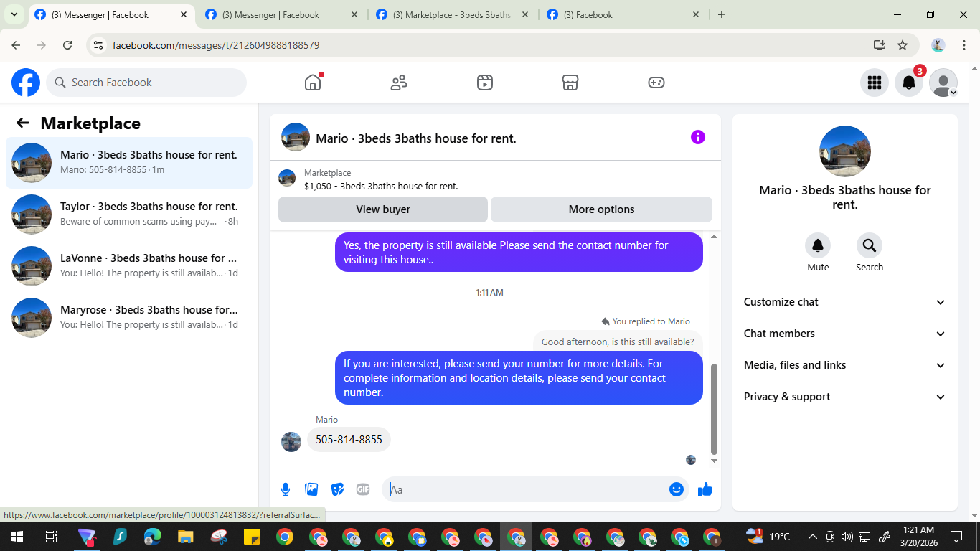The image size is (980, 551).
Task: Open Chrome three-dot menu
Action: click(963, 45)
